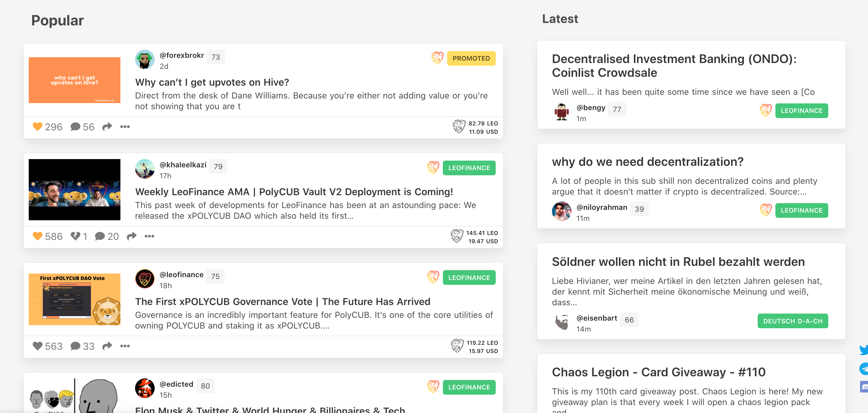Image resolution: width=868 pixels, height=413 pixels.
Task: Open @leofinance profile link
Action: (182, 274)
